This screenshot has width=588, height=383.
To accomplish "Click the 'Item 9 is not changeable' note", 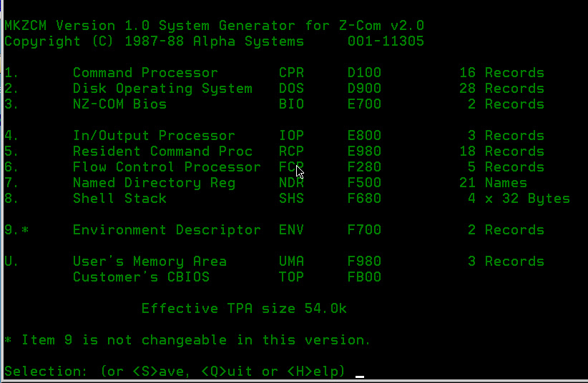I will tap(188, 340).
